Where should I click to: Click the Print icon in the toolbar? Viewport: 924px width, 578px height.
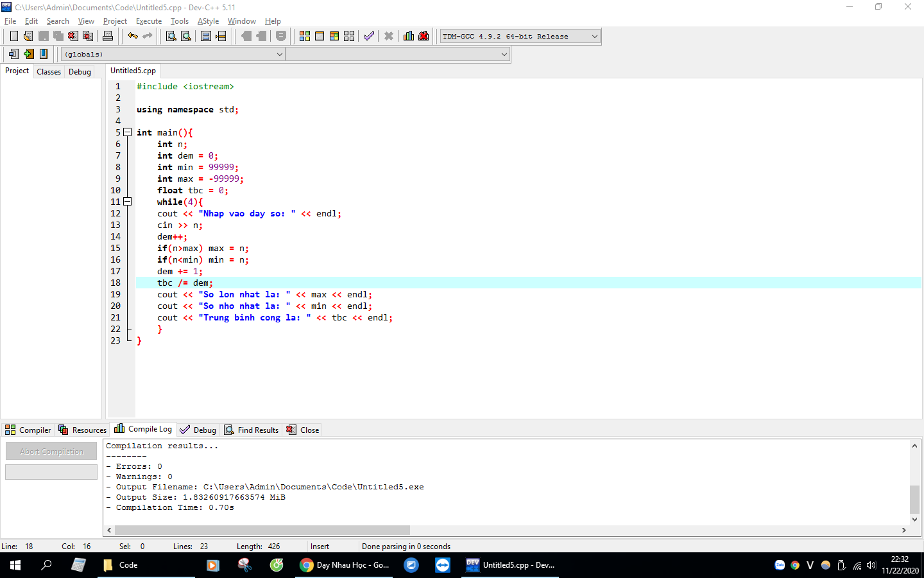(108, 37)
